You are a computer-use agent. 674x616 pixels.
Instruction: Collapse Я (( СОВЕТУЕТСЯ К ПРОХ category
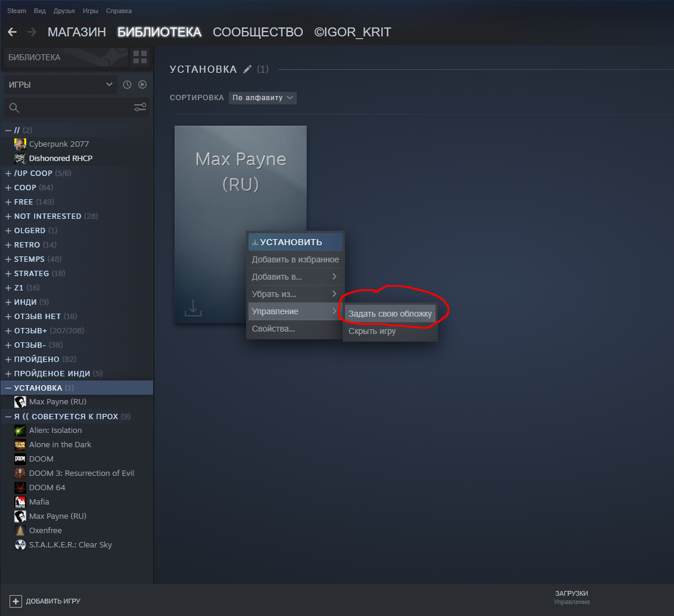(x=8, y=416)
